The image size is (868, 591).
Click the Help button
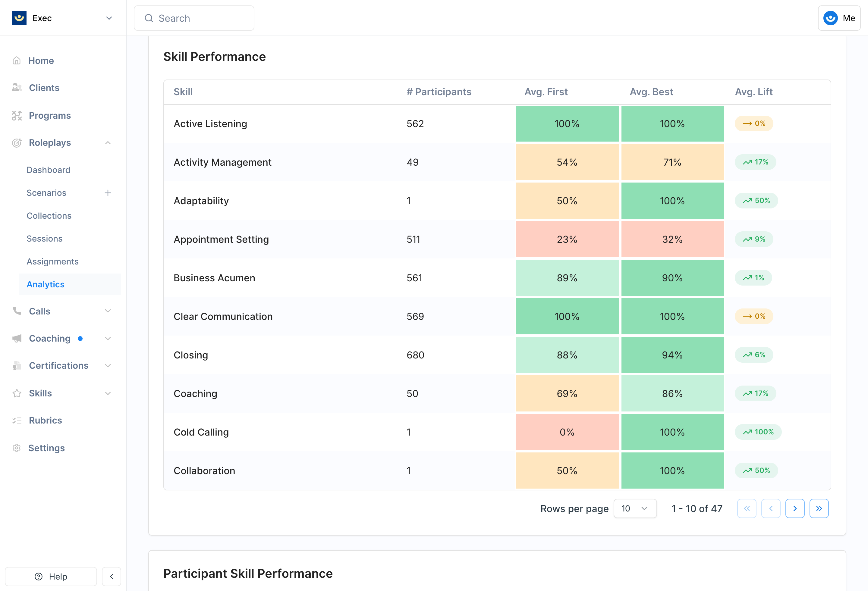click(x=51, y=577)
